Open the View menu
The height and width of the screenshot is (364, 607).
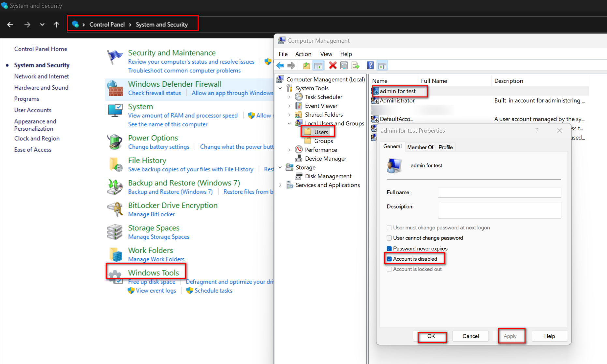pyautogui.click(x=326, y=54)
